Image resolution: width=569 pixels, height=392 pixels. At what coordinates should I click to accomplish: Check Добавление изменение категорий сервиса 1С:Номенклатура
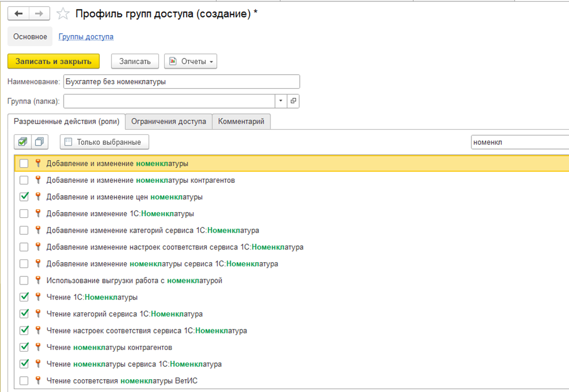point(24,230)
